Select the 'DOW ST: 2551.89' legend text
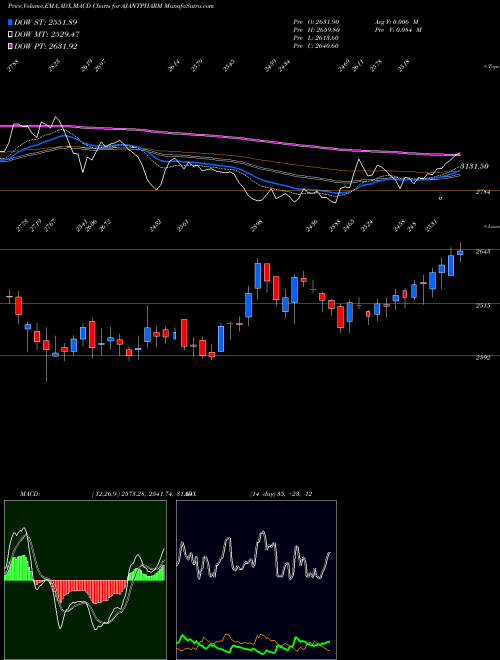500x660 pixels. (x=45, y=22)
